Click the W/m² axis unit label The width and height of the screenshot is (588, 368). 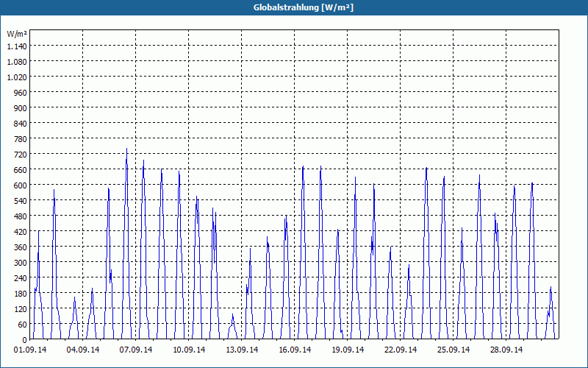(x=17, y=34)
